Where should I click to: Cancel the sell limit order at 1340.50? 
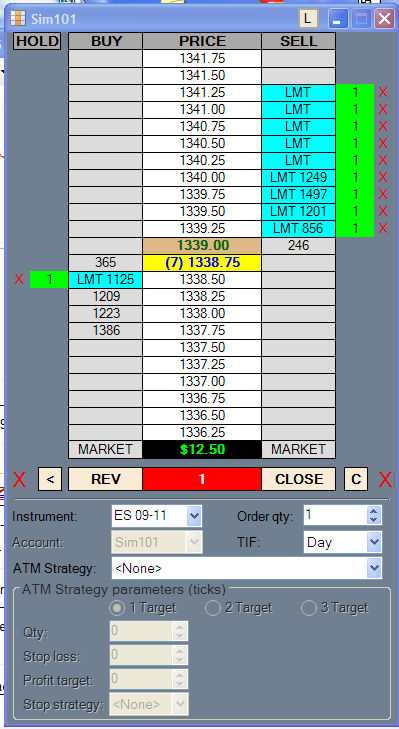click(383, 143)
